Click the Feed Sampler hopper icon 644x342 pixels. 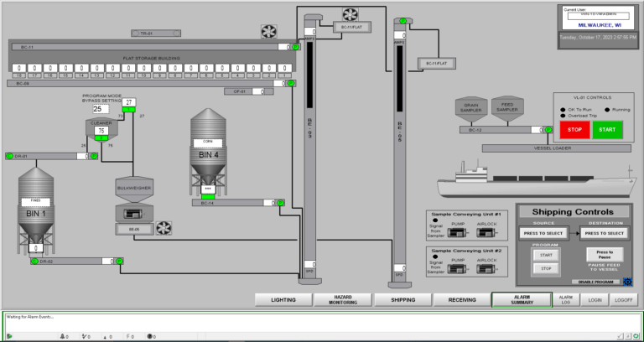point(507,108)
